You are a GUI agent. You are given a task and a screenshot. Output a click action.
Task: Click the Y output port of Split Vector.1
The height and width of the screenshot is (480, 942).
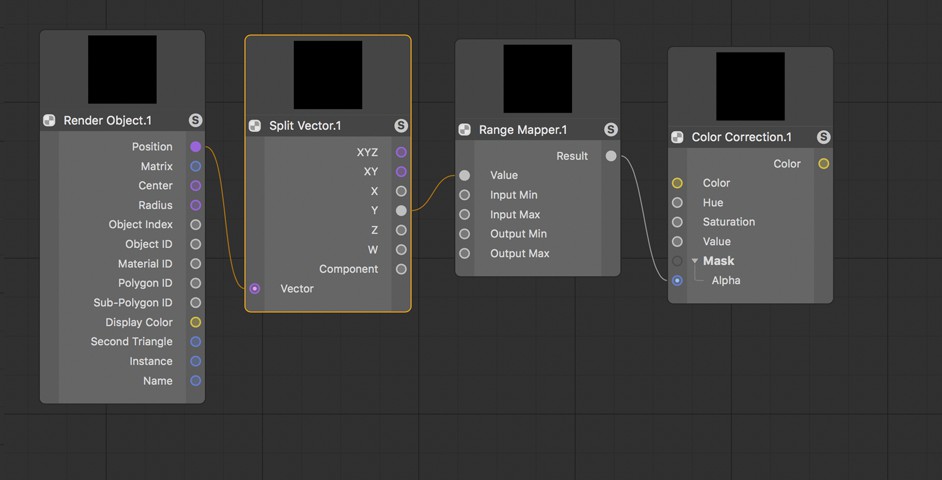[x=401, y=211]
